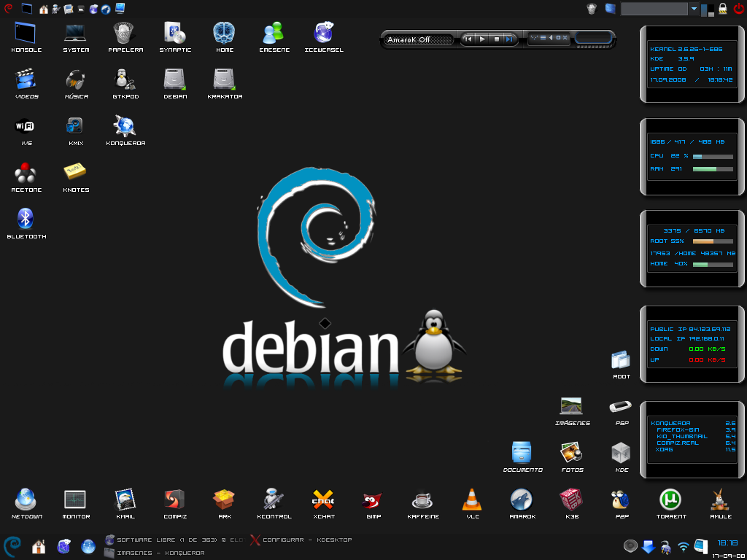Click the lock session padlock icon
Viewport: 747px width, 560px height.
723,9
